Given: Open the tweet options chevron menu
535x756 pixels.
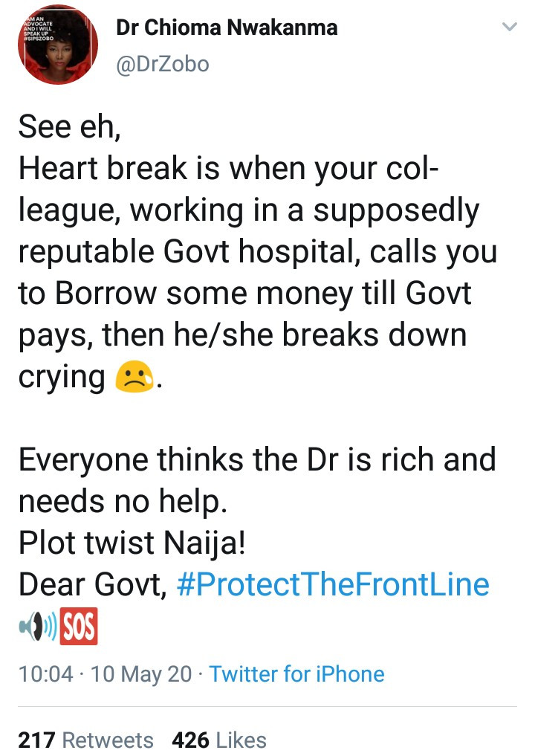Looking at the screenshot, I should 510,27.
